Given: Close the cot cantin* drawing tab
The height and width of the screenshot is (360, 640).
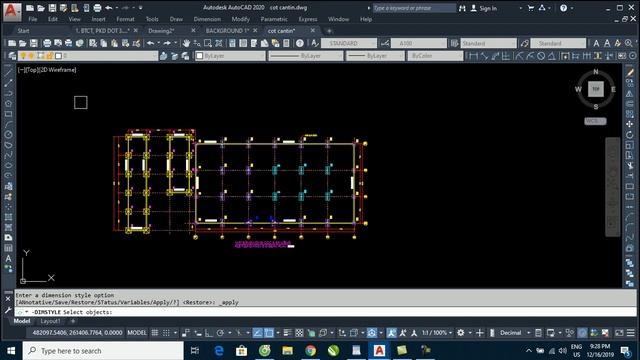Looking at the screenshot, I should point(313,31).
